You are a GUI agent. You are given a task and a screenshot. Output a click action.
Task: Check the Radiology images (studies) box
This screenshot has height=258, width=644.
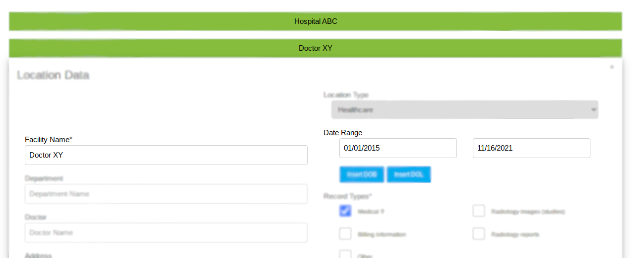[478, 211]
